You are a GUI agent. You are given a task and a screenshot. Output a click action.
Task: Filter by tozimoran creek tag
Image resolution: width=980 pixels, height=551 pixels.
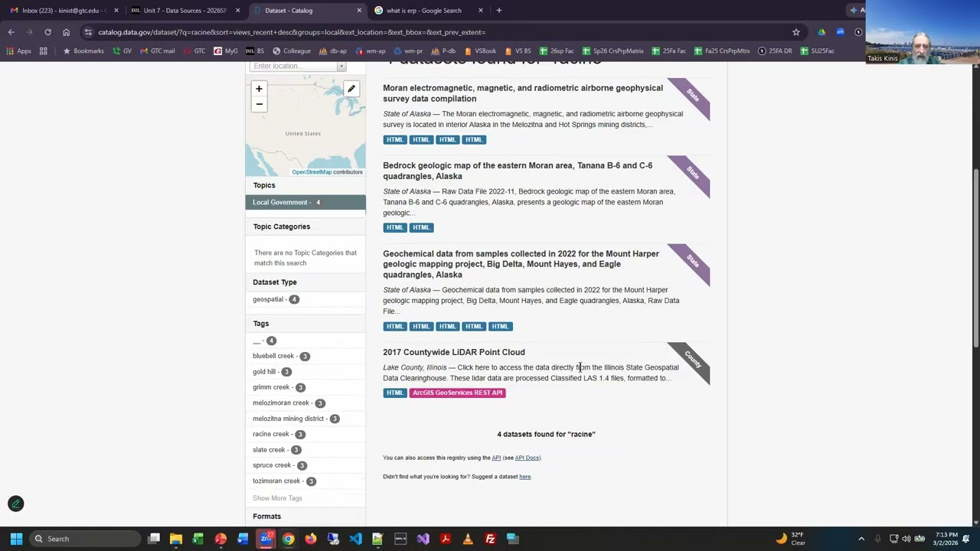(x=284, y=481)
